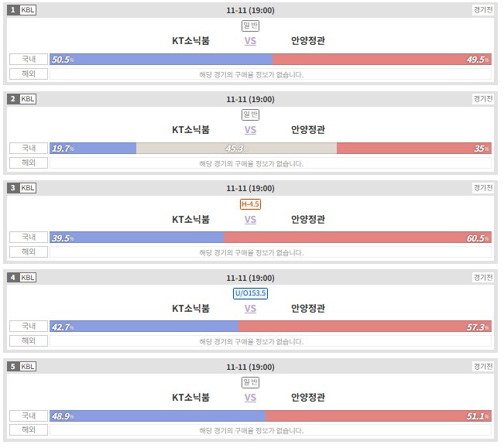Click the H-4.5 handicap badge

point(250,204)
